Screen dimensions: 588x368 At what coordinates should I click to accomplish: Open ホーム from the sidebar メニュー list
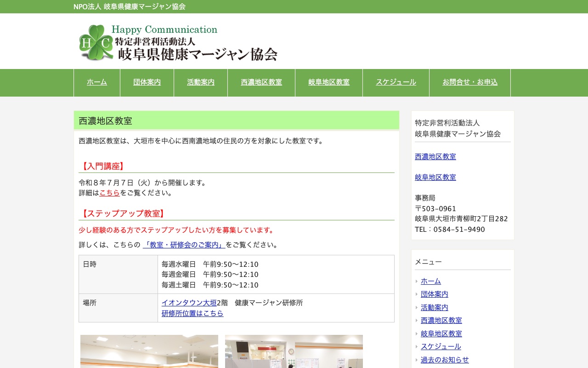(430, 281)
